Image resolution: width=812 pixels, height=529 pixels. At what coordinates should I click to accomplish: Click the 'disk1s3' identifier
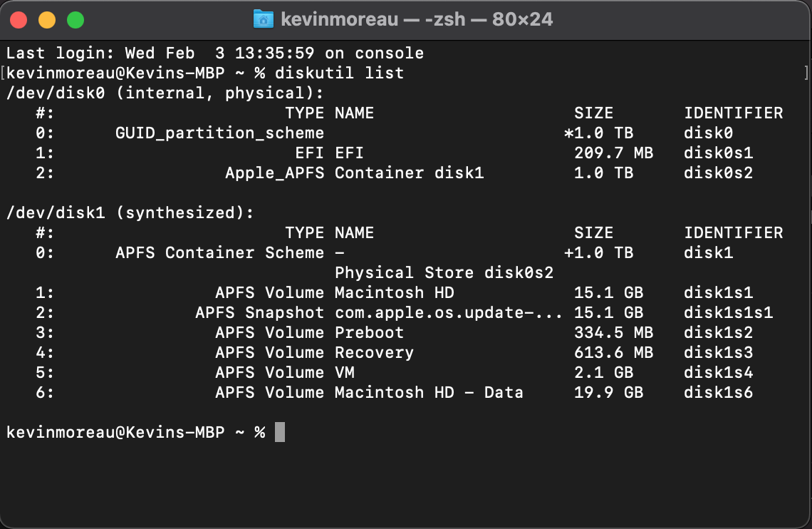[x=718, y=353]
